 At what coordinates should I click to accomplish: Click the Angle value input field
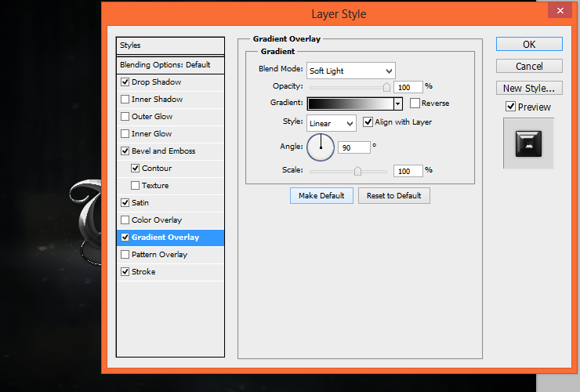[354, 147]
